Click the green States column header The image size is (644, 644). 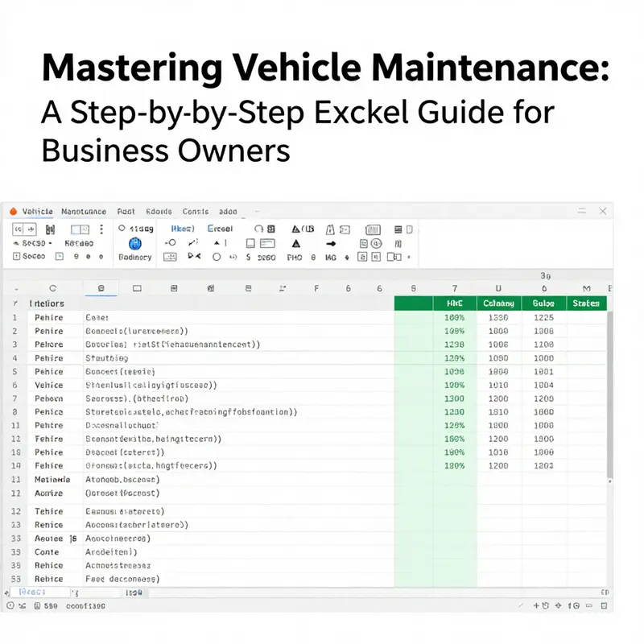(585, 303)
